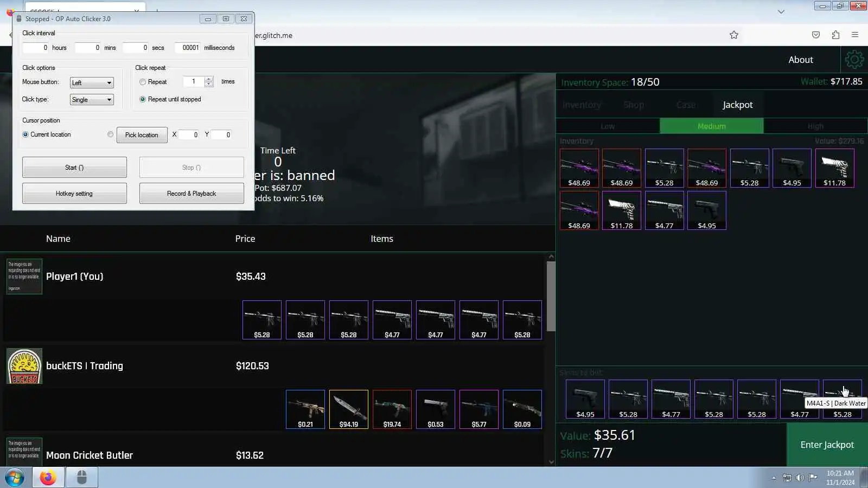Focus the mins interval field

[88, 48]
